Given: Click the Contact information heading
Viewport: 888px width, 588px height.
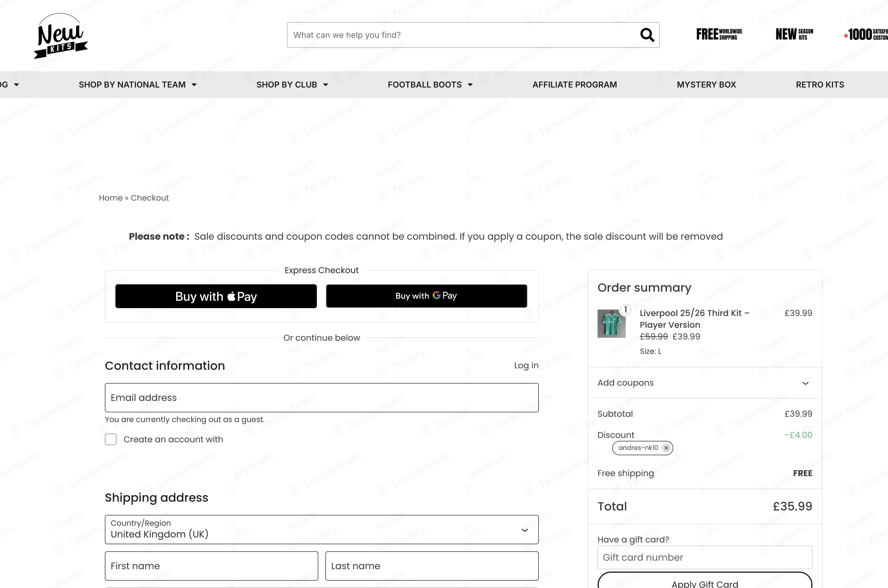Looking at the screenshot, I should pos(165,366).
